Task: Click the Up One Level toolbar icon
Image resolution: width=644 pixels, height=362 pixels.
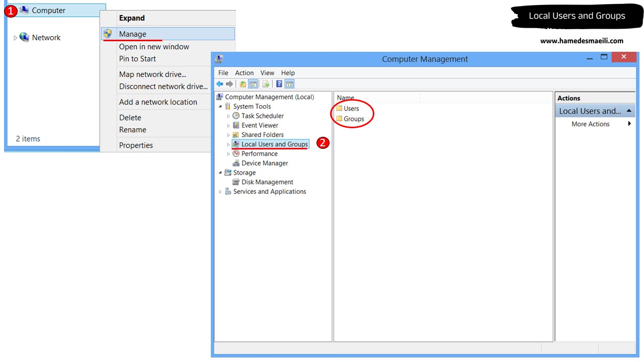Action: click(243, 84)
